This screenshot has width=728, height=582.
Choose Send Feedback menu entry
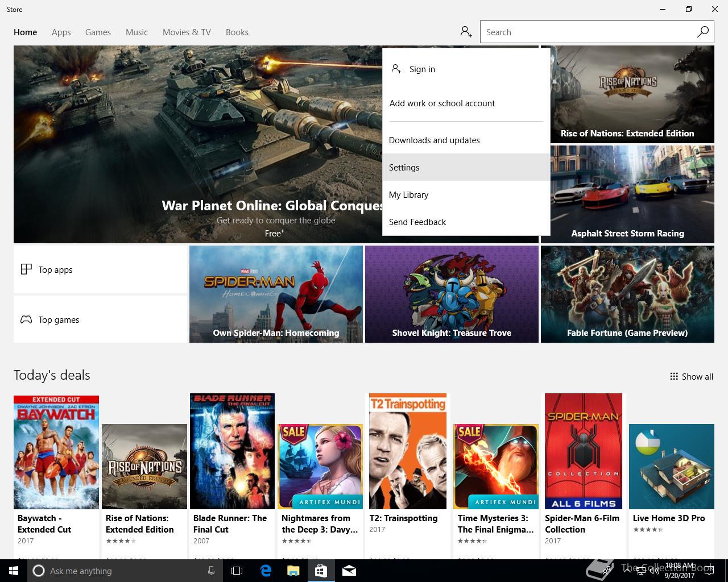(466, 222)
